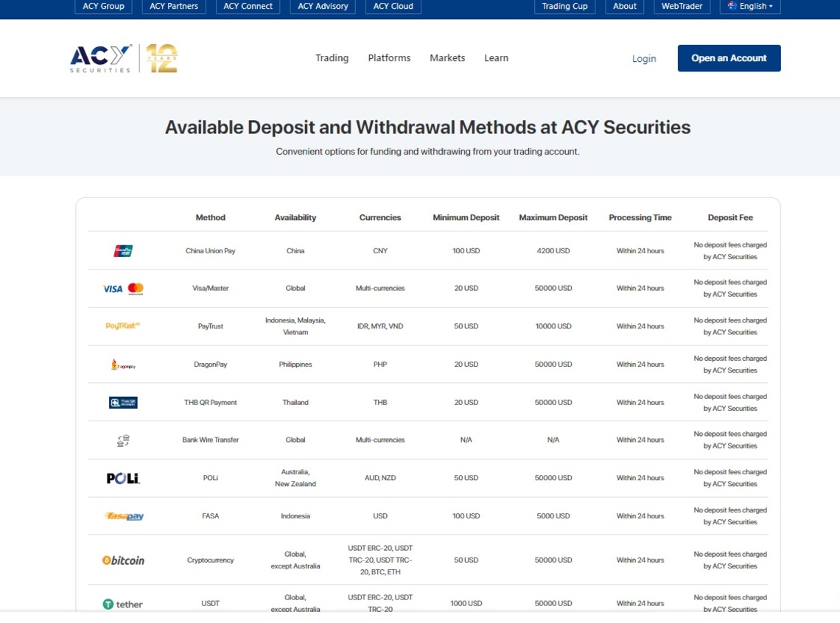Click the Bank Wire Transfer method text
Viewport: 840px width, 623px height.
(x=211, y=440)
